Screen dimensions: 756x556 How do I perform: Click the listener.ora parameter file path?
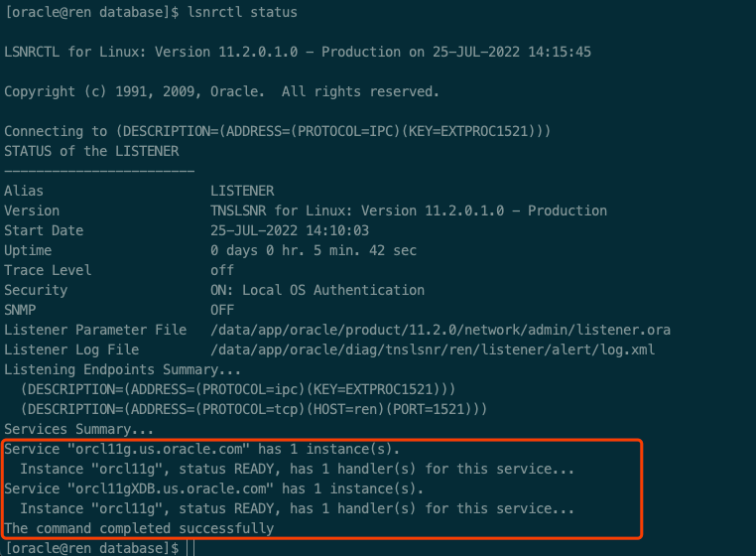point(441,330)
